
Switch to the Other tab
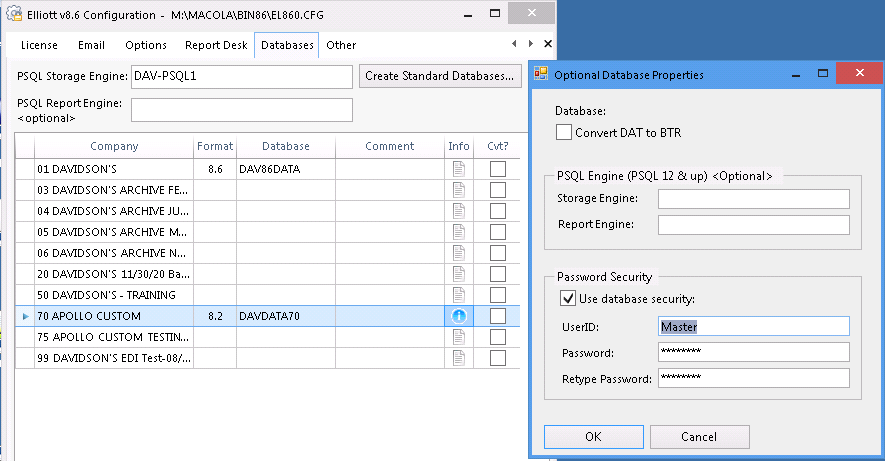point(341,45)
